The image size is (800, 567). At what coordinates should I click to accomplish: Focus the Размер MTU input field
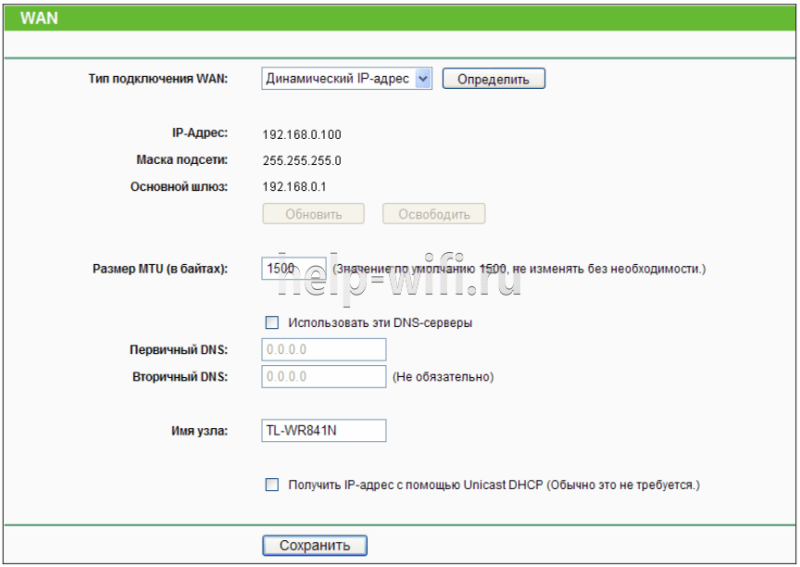(x=293, y=268)
